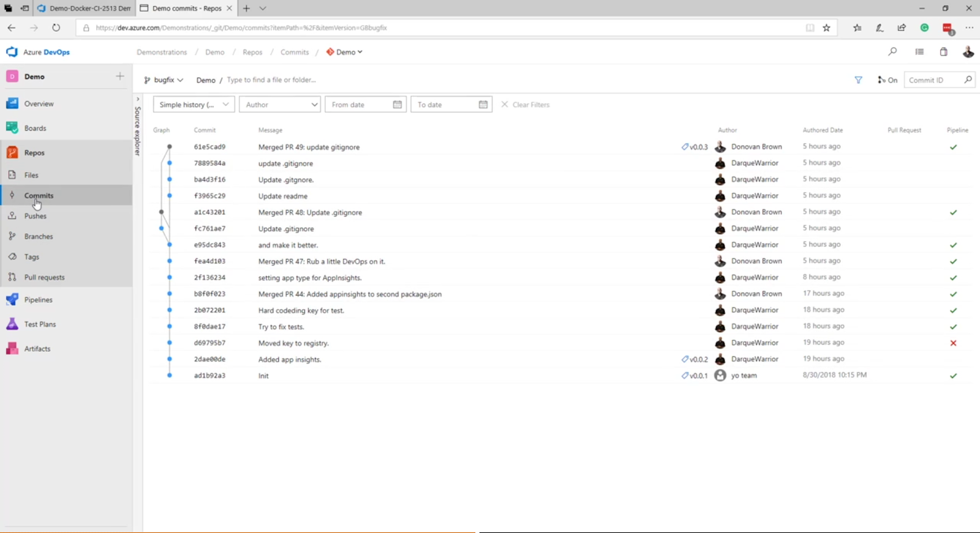Open the Repos section icon
The width and height of the screenshot is (980, 533).
(12, 152)
